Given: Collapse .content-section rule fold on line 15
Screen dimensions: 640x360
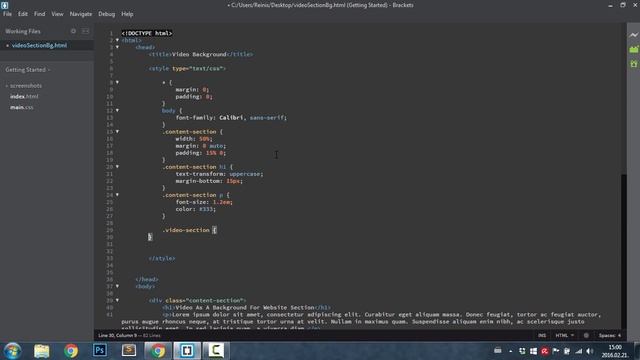Looking at the screenshot, I should 118,131.
